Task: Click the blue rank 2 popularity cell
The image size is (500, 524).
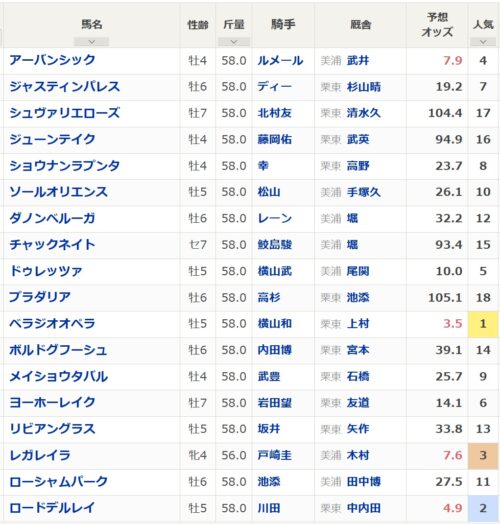Action: [483, 508]
